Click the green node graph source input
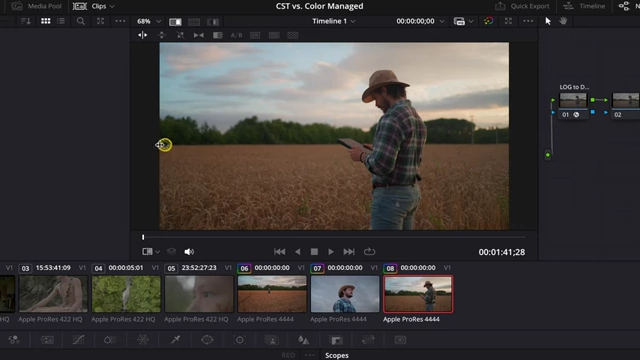Viewport: 640px width, 360px height. [x=548, y=155]
